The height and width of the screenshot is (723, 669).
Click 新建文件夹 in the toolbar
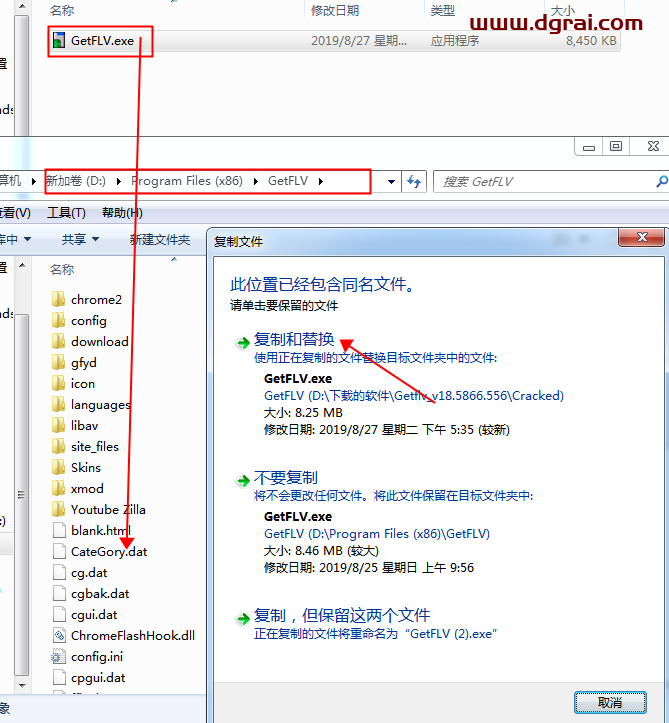click(x=160, y=239)
